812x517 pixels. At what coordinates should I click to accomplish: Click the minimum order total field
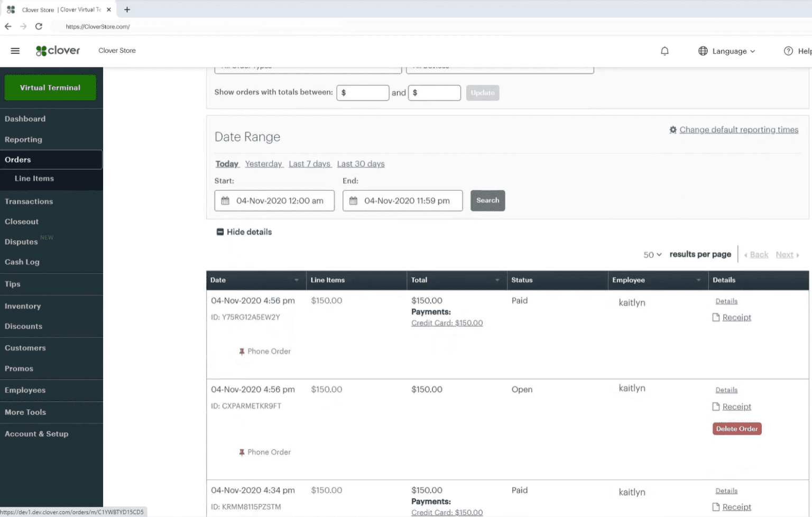363,93
